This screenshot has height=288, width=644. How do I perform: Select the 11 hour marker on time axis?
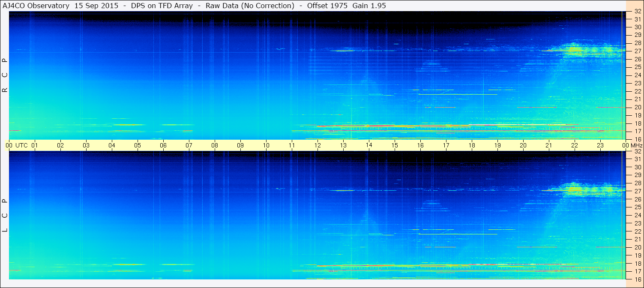292,145
